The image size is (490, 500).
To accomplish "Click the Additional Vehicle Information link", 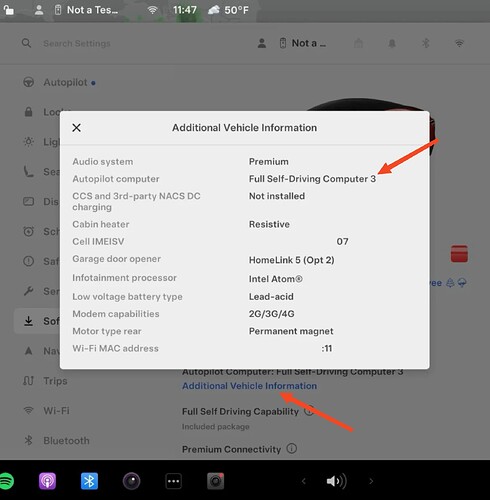I will [x=249, y=386].
